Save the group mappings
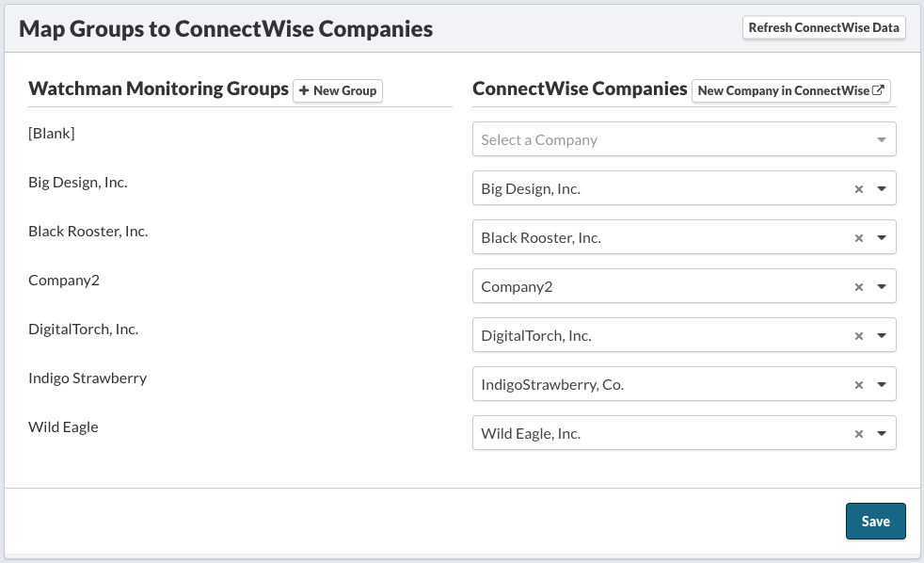 875,521
